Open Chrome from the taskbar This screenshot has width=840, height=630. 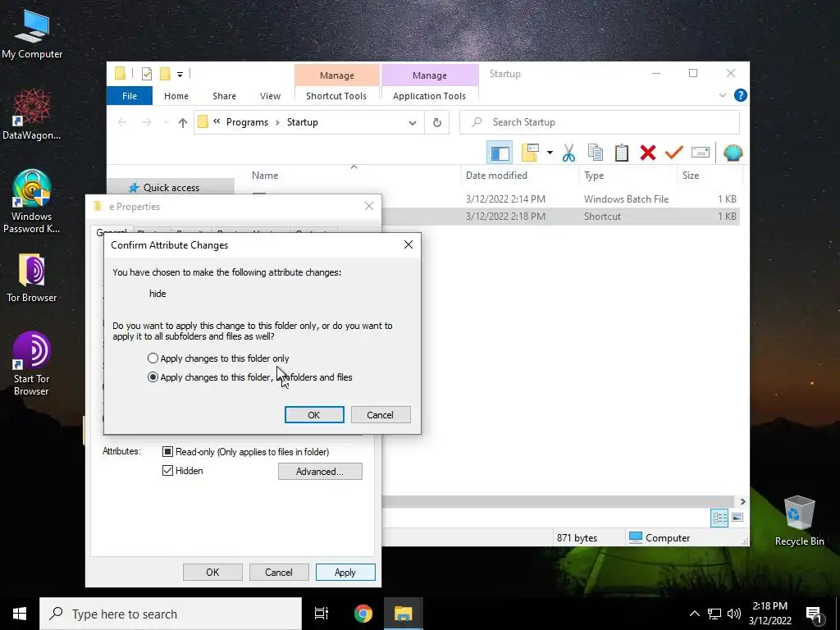pos(363,614)
